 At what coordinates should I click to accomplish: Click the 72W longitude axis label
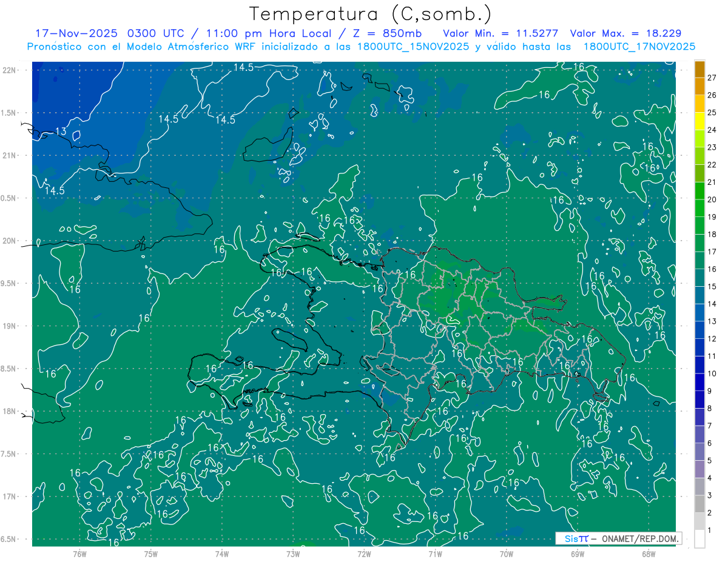point(364,554)
